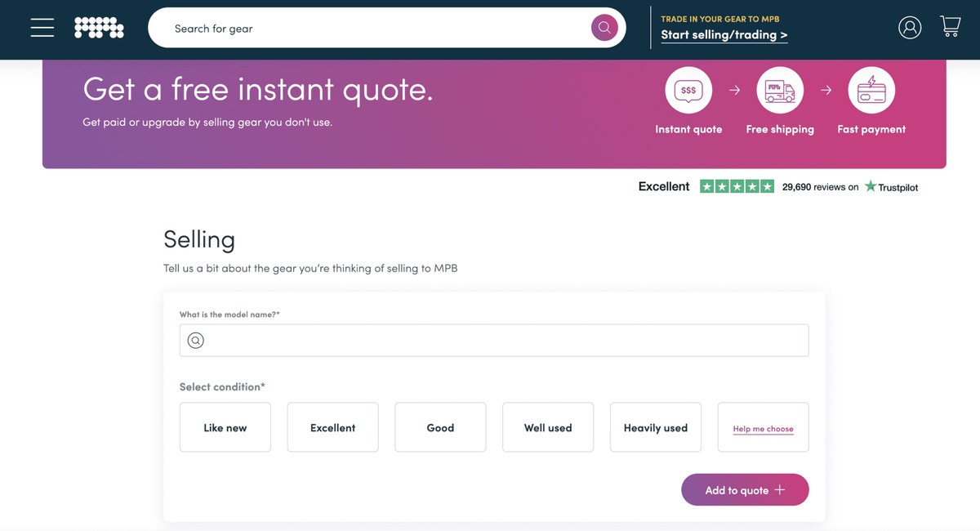Open the hamburger navigation menu

(x=42, y=28)
